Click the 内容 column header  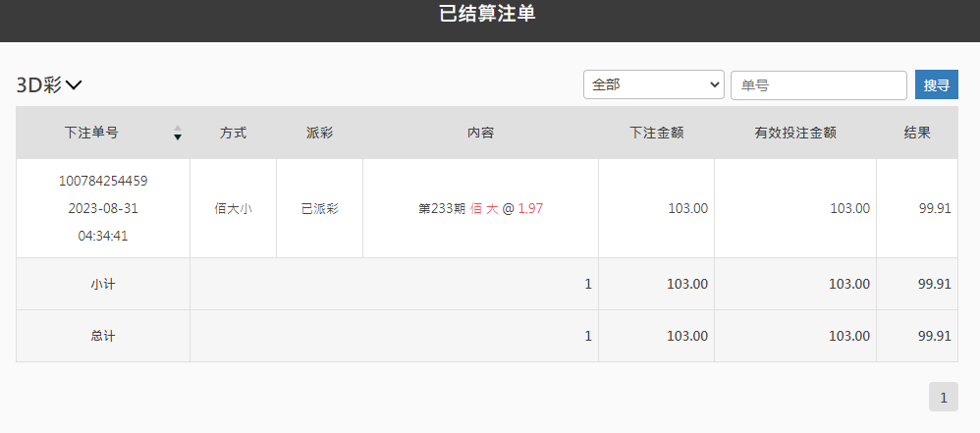pyautogui.click(x=480, y=133)
